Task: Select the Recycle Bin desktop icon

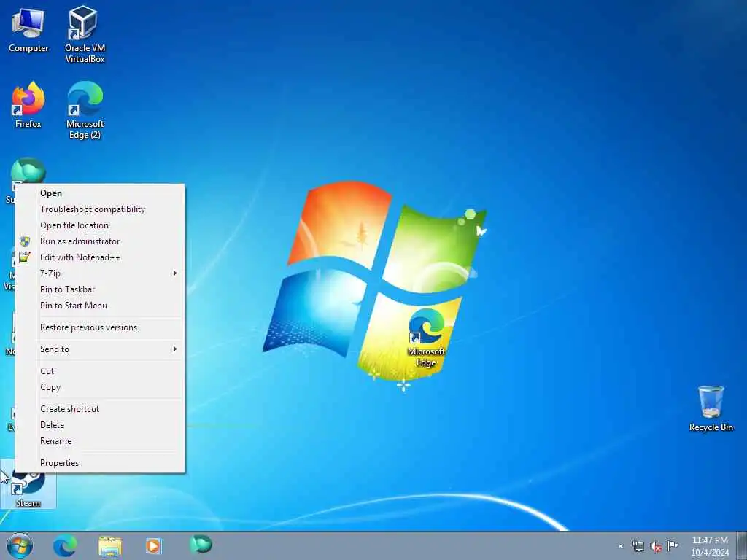Action: tap(711, 408)
